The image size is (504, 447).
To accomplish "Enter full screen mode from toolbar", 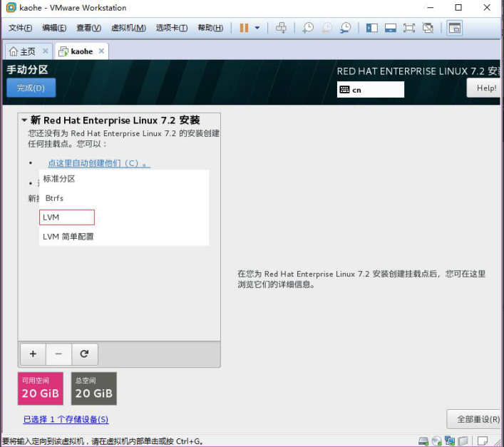I will (x=409, y=28).
